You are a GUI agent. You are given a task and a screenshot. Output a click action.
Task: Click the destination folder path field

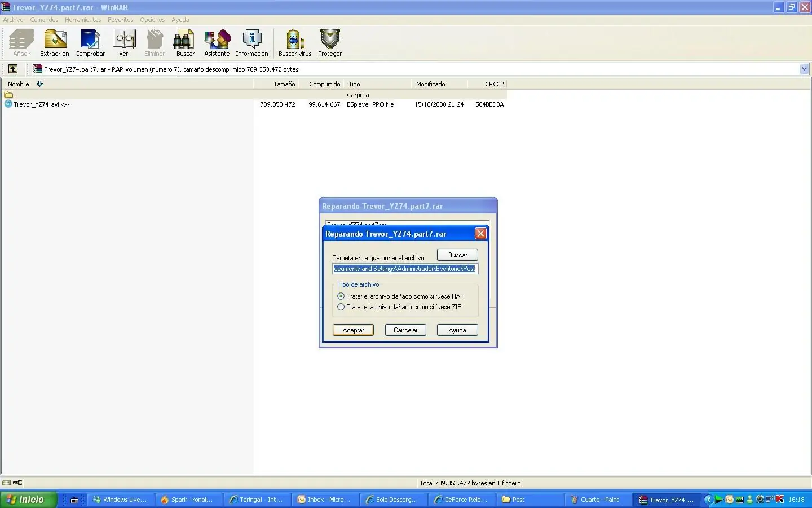coord(405,269)
